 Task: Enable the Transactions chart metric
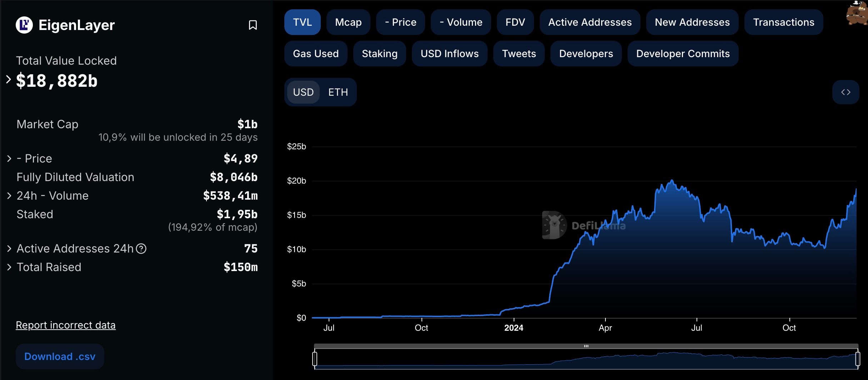784,22
